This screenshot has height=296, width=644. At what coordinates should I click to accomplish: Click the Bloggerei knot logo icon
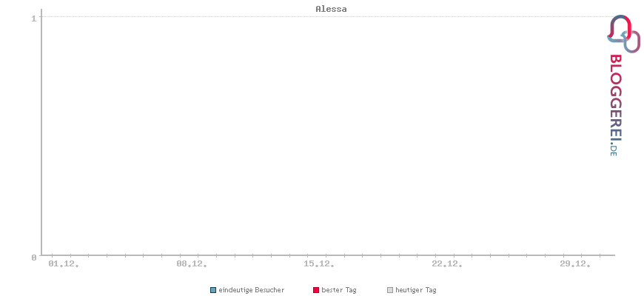click(x=623, y=33)
